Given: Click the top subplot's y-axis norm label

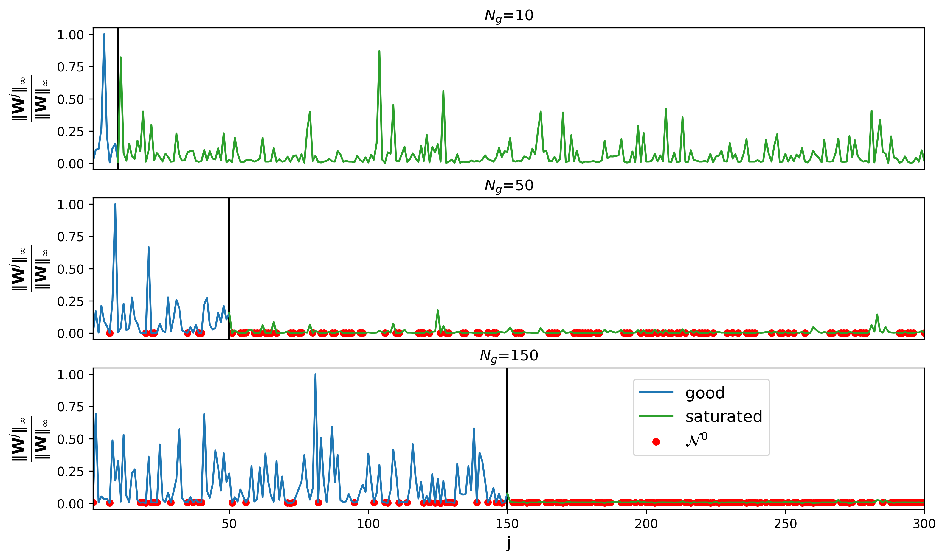Looking at the screenshot, I should (30, 99).
